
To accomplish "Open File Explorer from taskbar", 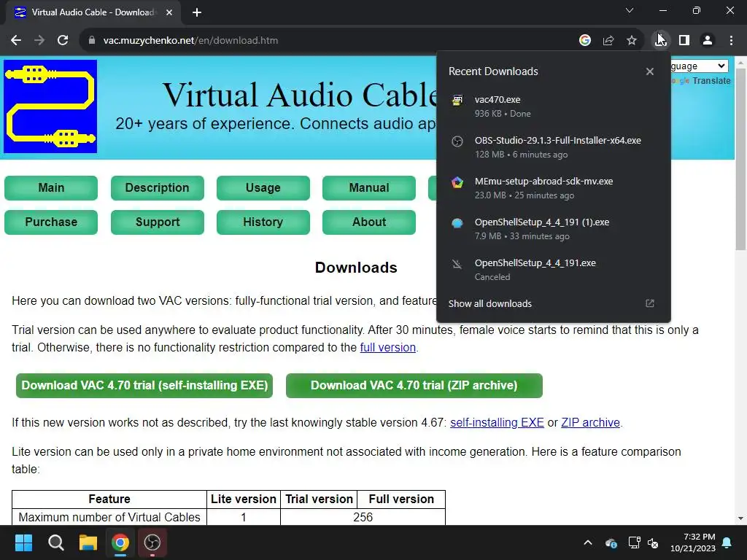I will (x=88, y=542).
